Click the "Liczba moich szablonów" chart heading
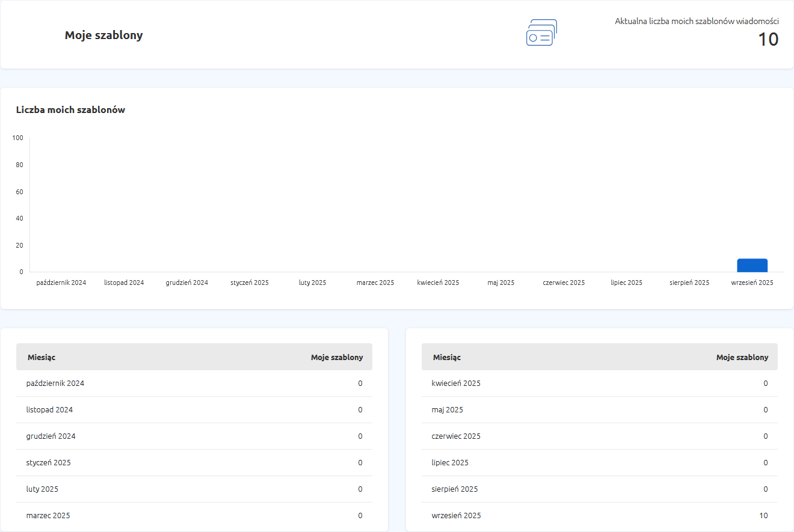The height and width of the screenshot is (532, 794). pos(70,110)
